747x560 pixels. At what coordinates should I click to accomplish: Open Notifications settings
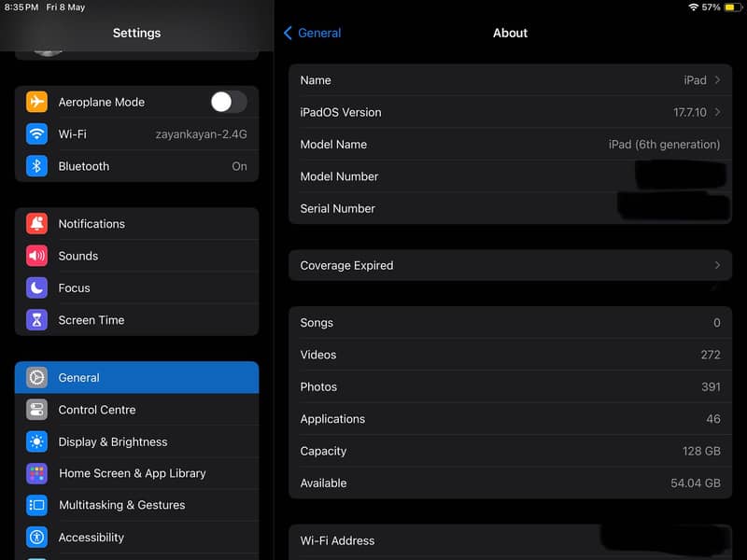point(136,224)
